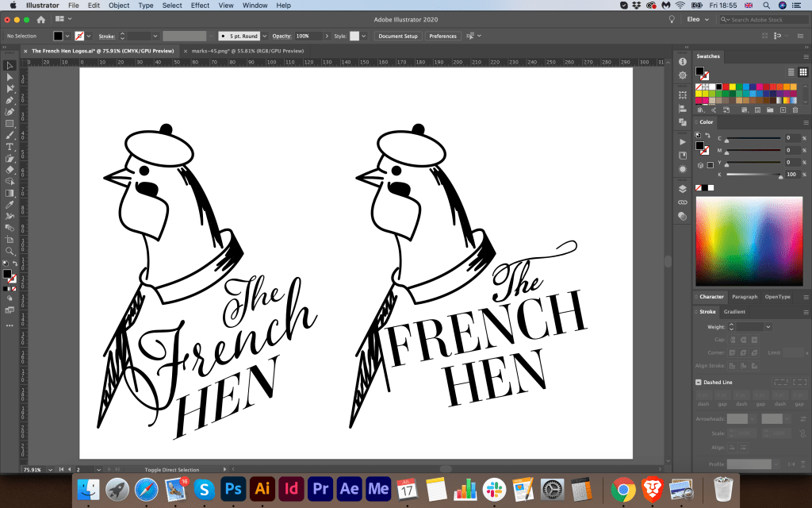Open the Object menu

pyautogui.click(x=119, y=6)
